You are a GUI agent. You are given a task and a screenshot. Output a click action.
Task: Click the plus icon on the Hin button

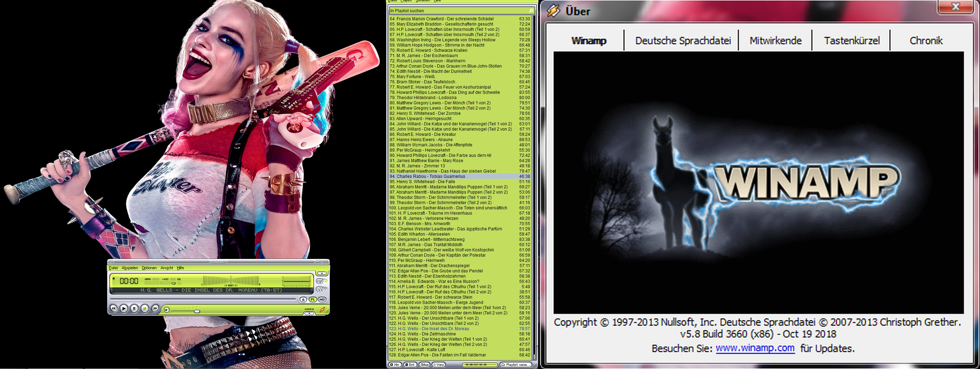pos(391,364)
